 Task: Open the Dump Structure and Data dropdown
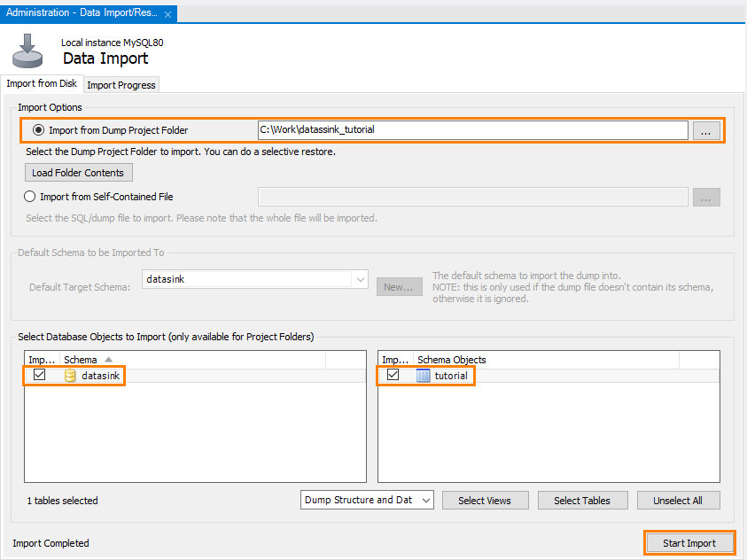coord(428,500)
